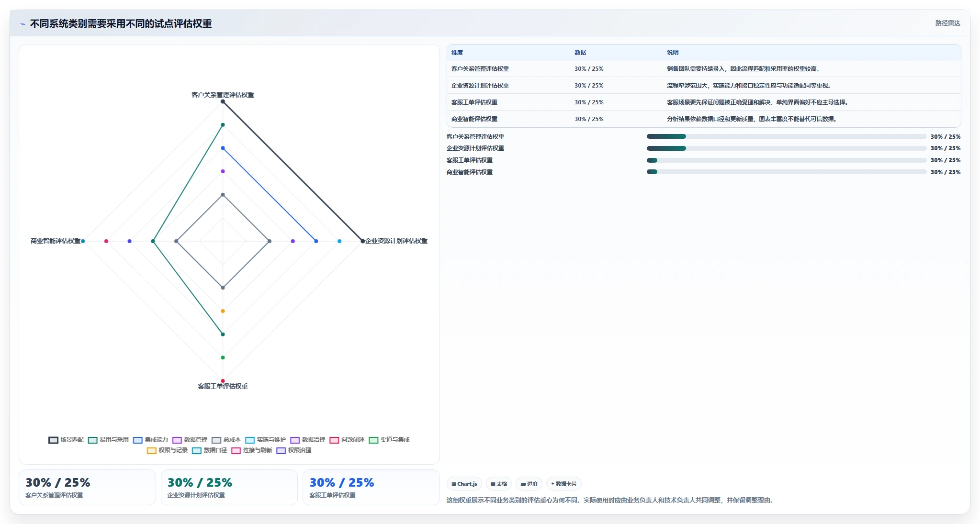Image resolution: width=980 pixels, height=524 pixels.
Task: Hide the 问题闭环 legend series
Action: tap(347, 440)
